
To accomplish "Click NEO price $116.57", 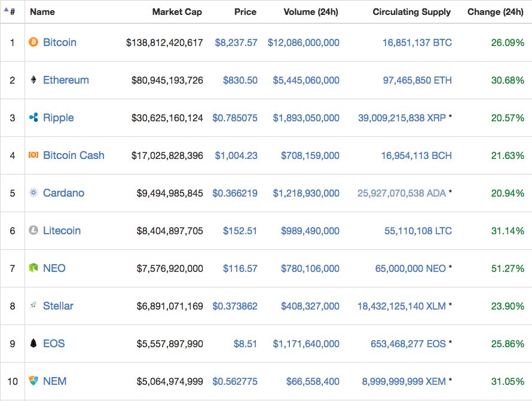I will point(240,269).
